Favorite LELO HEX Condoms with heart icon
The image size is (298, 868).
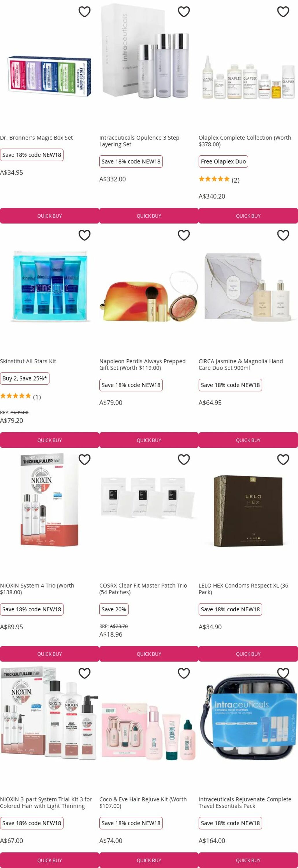[283, 459]
